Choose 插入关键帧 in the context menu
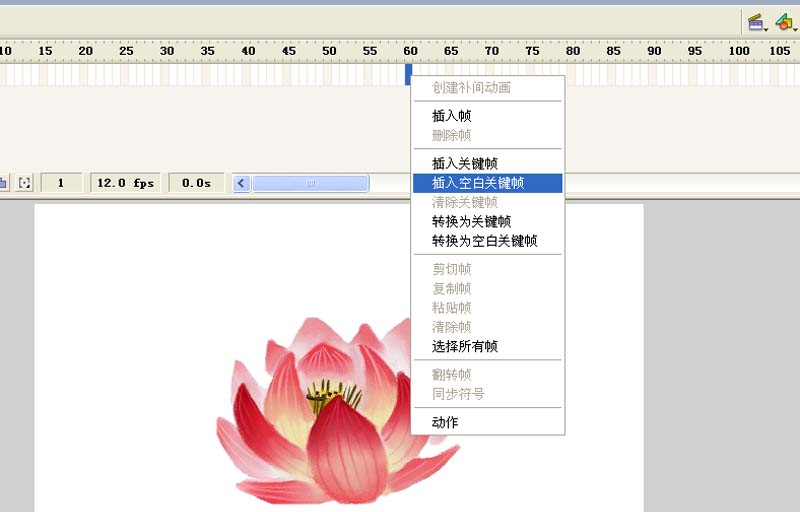800x512 pixels. click(487, 163)
